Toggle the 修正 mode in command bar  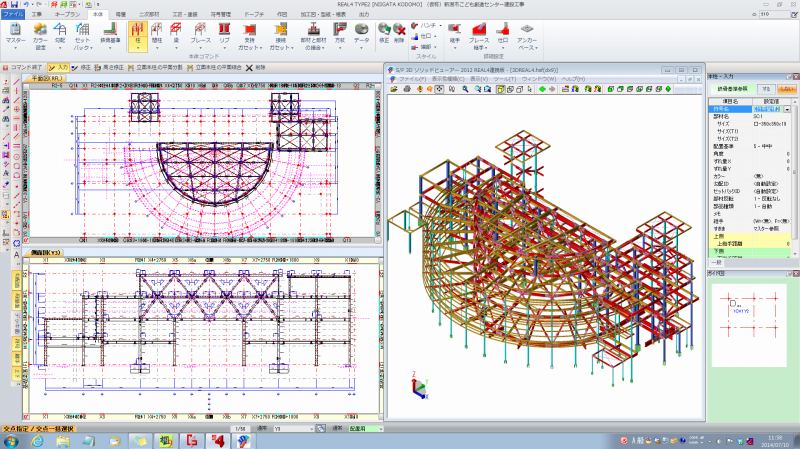[x=81, y=67]
